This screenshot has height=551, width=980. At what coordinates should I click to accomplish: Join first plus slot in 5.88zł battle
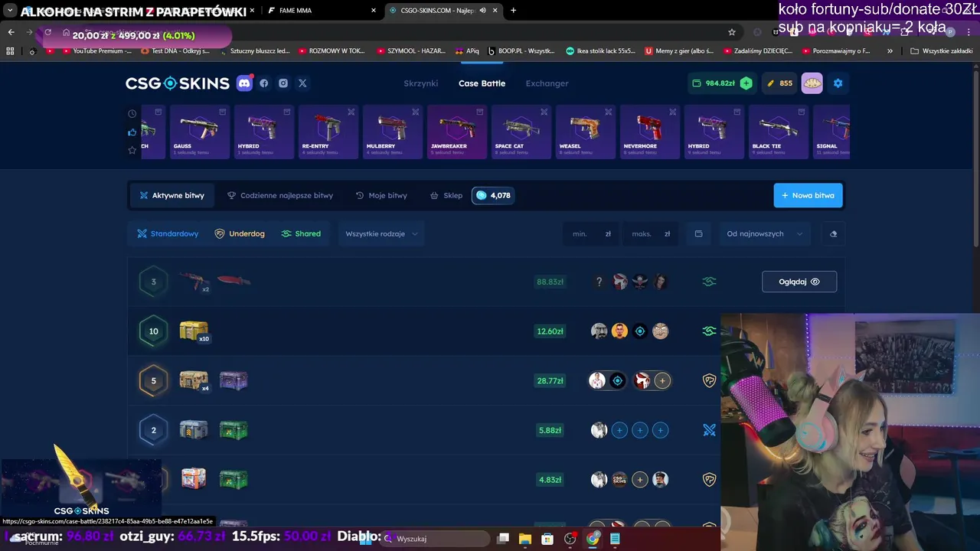pos(619,430)
